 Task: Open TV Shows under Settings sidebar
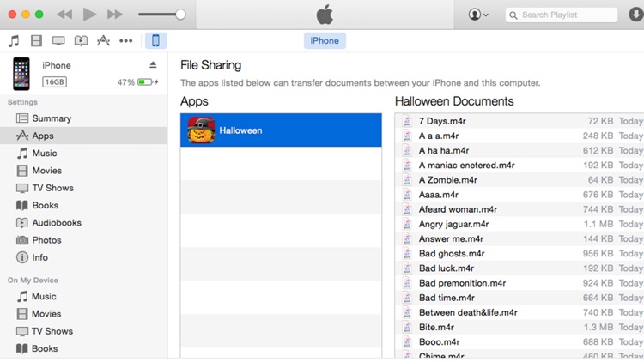pos(83,188)
